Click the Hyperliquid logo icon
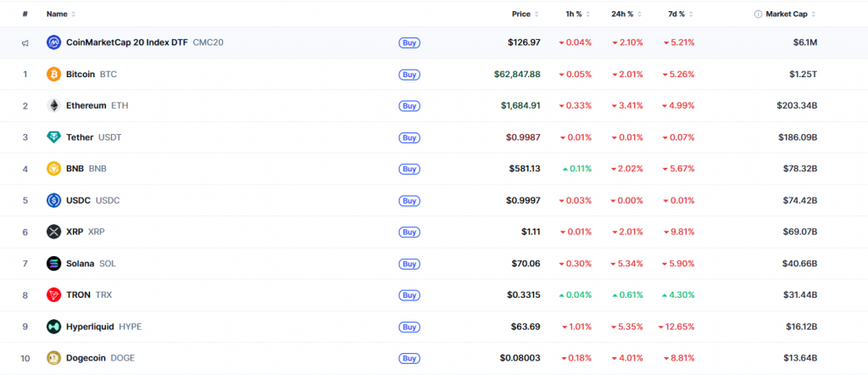Image resolution: width=868 pixels, height=375 pixels. click(x=53, y=327)
